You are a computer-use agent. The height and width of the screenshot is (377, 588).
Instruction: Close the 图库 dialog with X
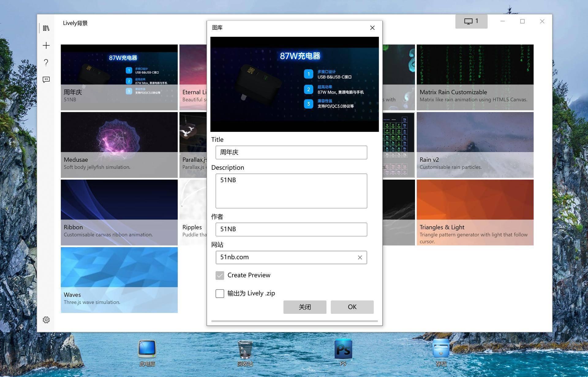click(x=372, y=28)
